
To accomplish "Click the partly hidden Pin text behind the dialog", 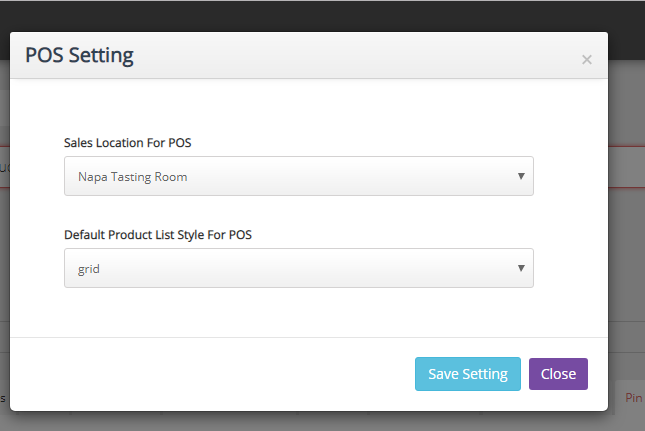I will click(634, 397).
